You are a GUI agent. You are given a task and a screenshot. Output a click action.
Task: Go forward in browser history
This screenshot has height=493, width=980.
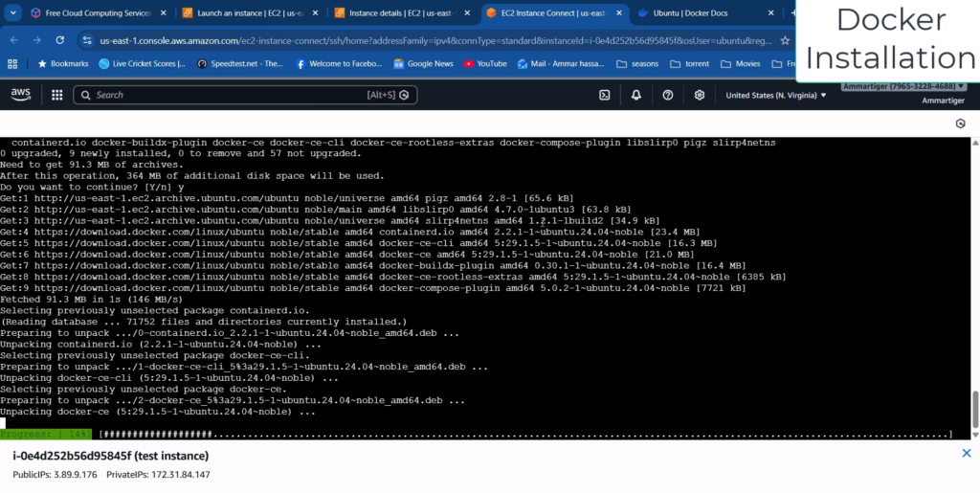37,40
